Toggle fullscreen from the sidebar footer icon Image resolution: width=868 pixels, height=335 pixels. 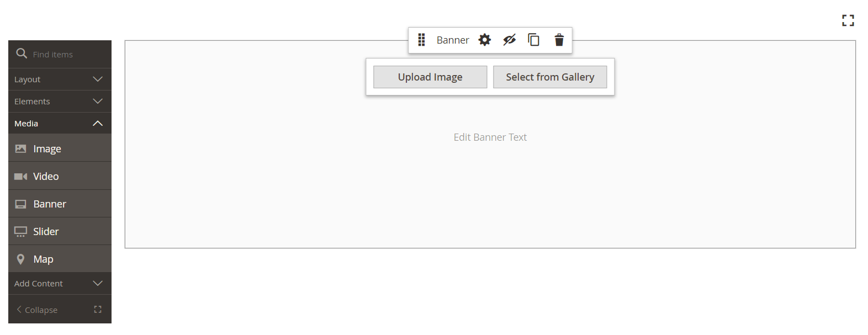98,309
